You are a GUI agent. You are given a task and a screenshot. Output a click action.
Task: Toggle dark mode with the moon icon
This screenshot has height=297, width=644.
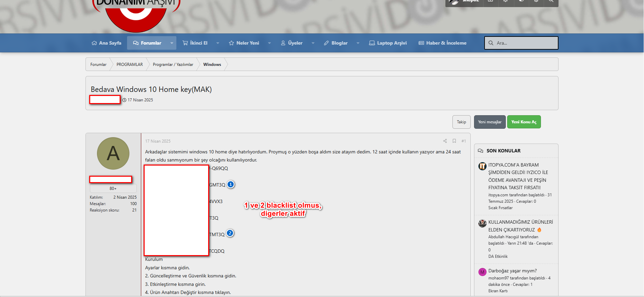(521, 1)
